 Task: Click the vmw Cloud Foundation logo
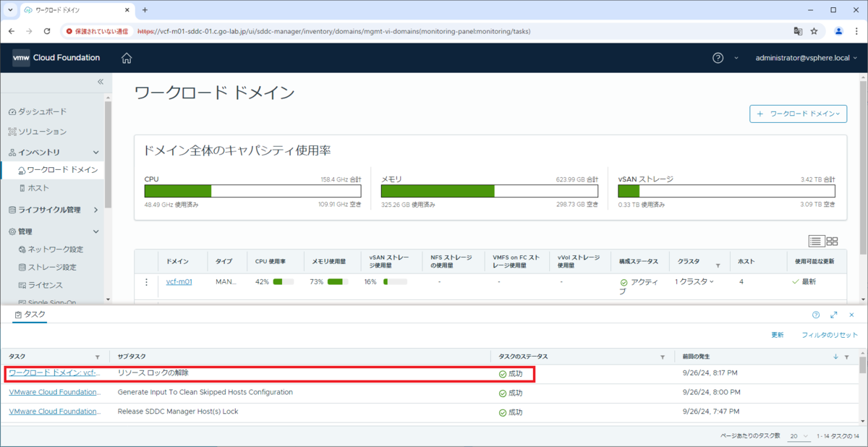pos(56,58)
